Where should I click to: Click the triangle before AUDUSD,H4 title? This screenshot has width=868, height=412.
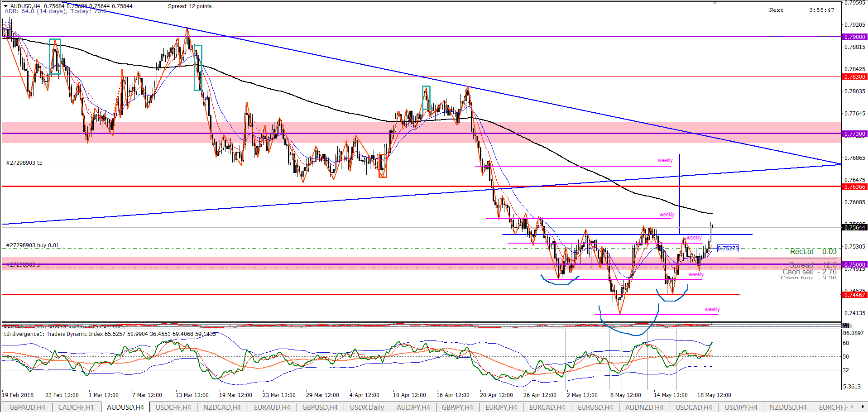pyautogui.click(x=5, y=6)
